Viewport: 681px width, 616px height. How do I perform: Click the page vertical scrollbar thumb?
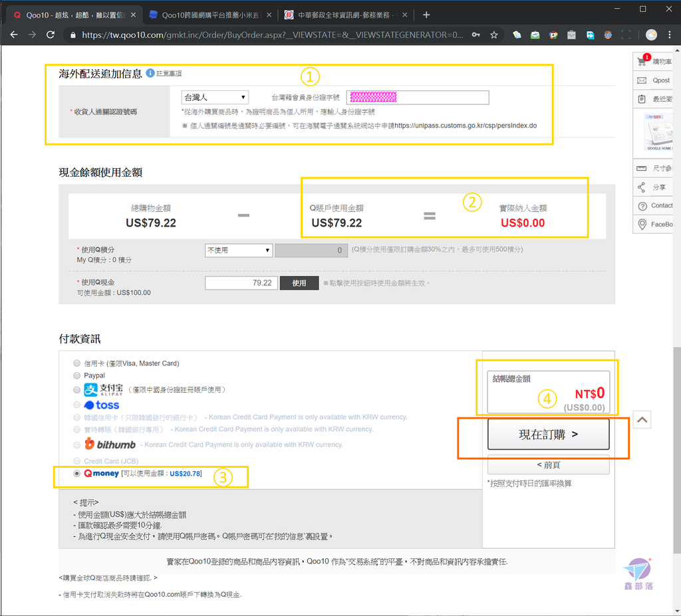[676, 450]
